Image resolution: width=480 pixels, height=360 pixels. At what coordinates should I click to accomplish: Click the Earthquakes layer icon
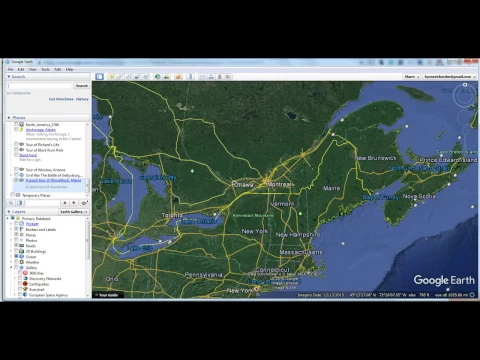(x=25, y=284)
